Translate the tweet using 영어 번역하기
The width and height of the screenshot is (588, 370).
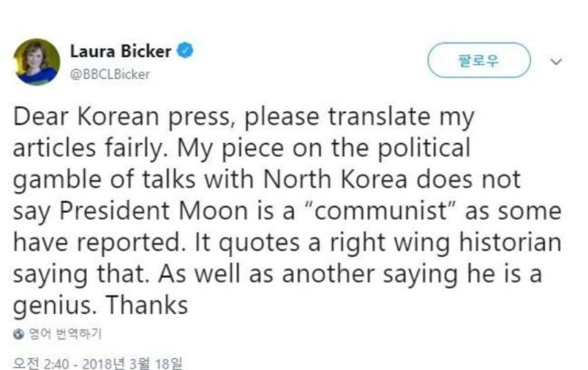click(x=65, y=334)
